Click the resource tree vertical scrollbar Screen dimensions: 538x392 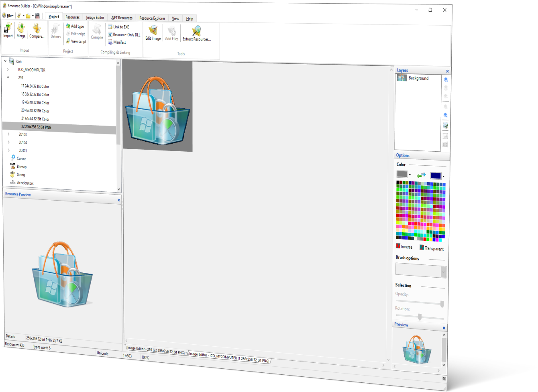pos(118,126)
